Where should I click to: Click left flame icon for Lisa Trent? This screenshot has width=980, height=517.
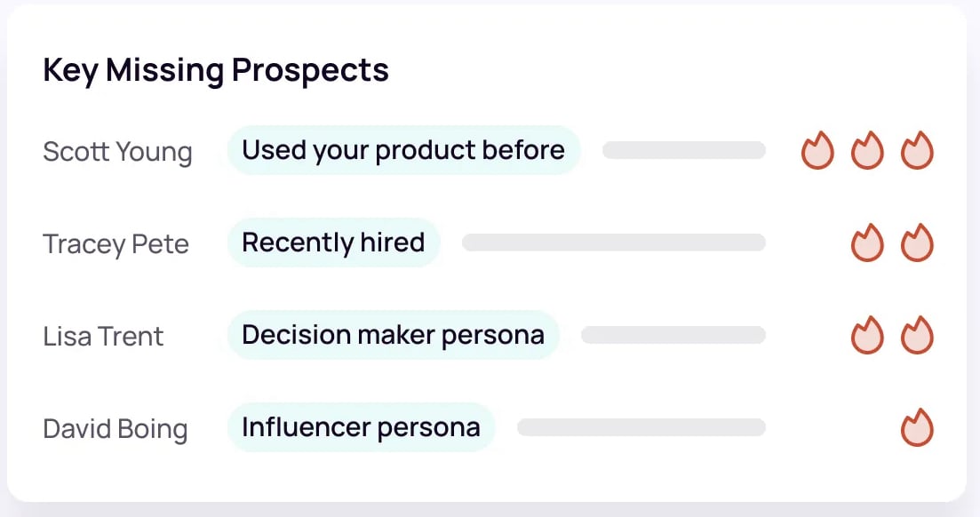click(x=867, y=336)
